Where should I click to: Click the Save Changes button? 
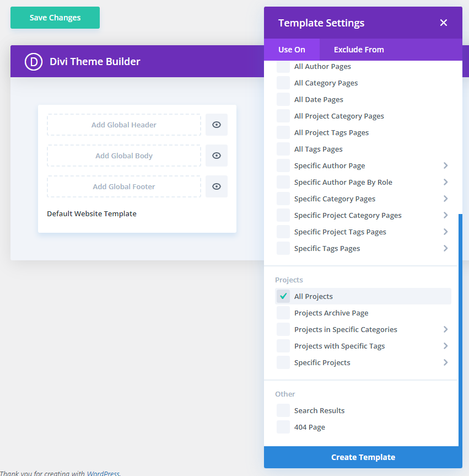[x=55, y=18]
